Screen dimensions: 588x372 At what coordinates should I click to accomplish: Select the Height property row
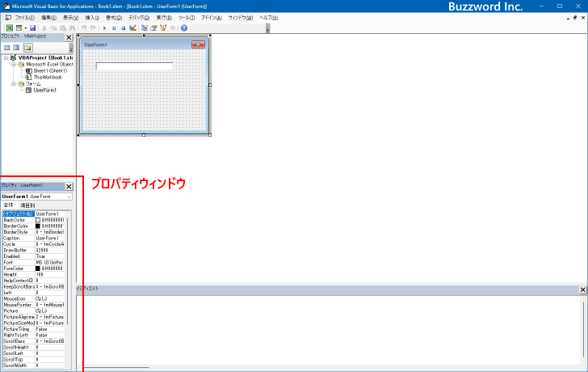pos(33,274)
